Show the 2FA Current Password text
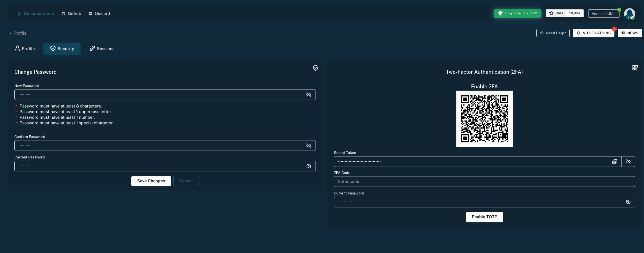This screenshot has height=253, width=644. 628,202
